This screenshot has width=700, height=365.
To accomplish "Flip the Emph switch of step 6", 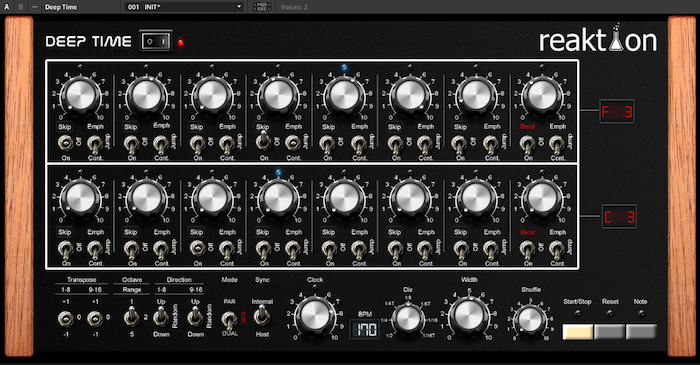I will [425, 145].
